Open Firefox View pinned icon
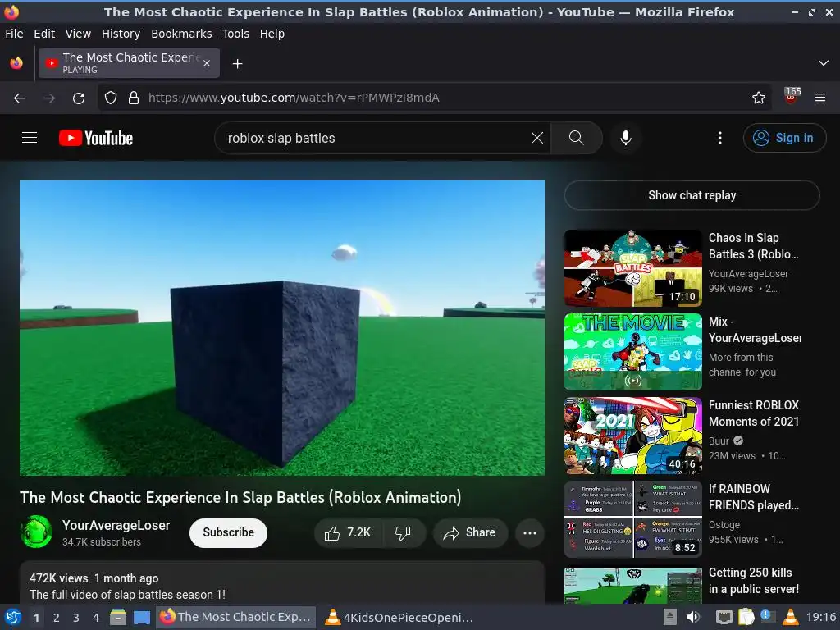840x630 pixels. 16,63
